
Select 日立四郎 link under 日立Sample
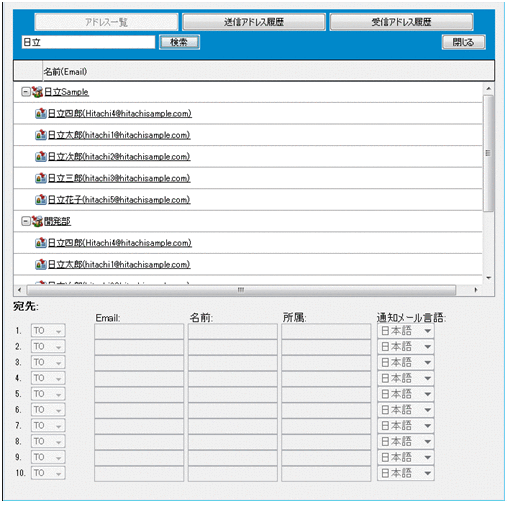point(120,113)
